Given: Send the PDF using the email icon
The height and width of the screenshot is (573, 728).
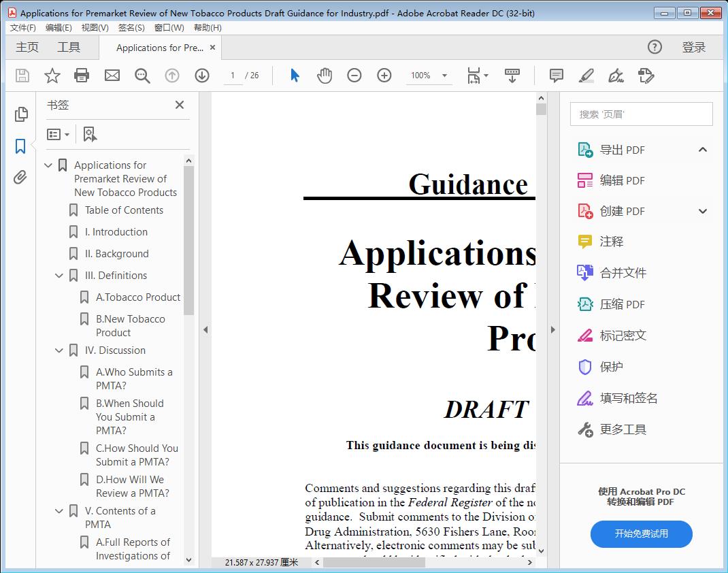Looking at the screenshot, I should click(112, 76).
